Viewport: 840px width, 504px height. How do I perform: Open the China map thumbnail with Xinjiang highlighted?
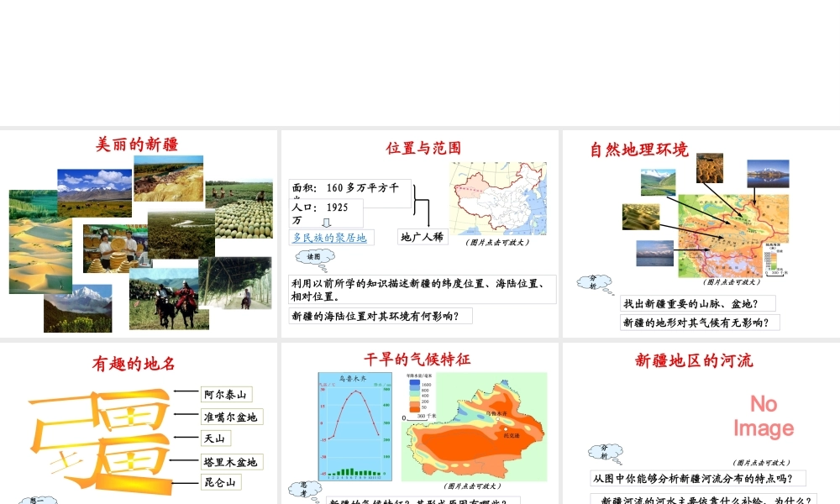pyautogui.click(x=498, y=199)
